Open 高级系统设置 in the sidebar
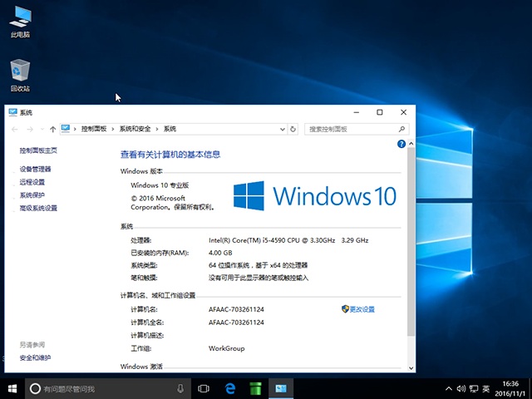 point(38,208)
